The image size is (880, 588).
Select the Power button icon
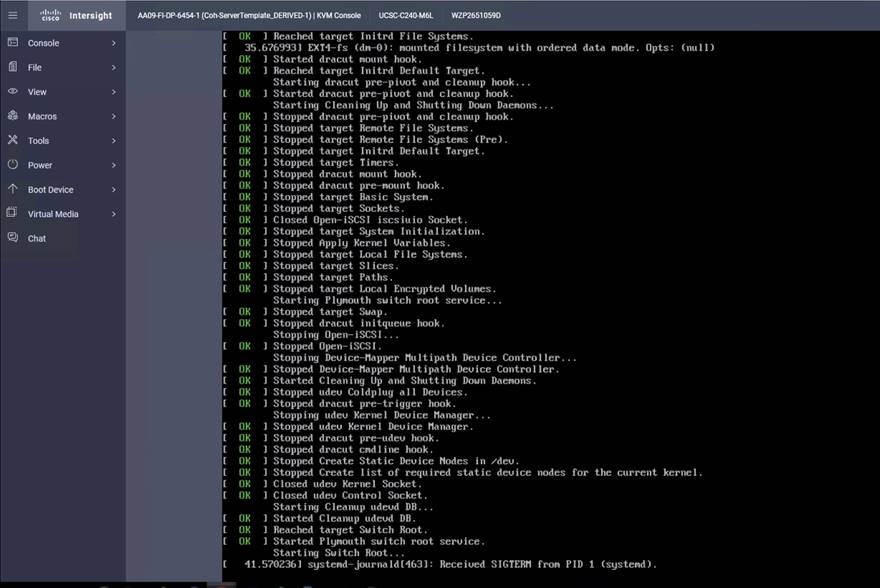pyautogui.click(x=12, y=165)
